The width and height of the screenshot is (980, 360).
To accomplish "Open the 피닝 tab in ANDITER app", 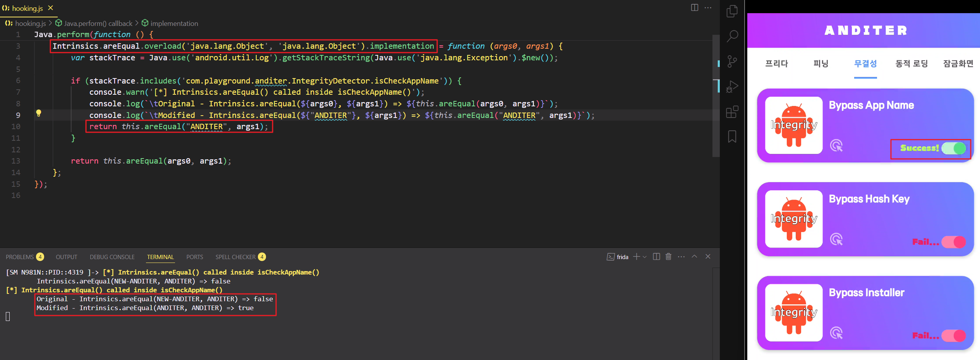I will (821, 63).
